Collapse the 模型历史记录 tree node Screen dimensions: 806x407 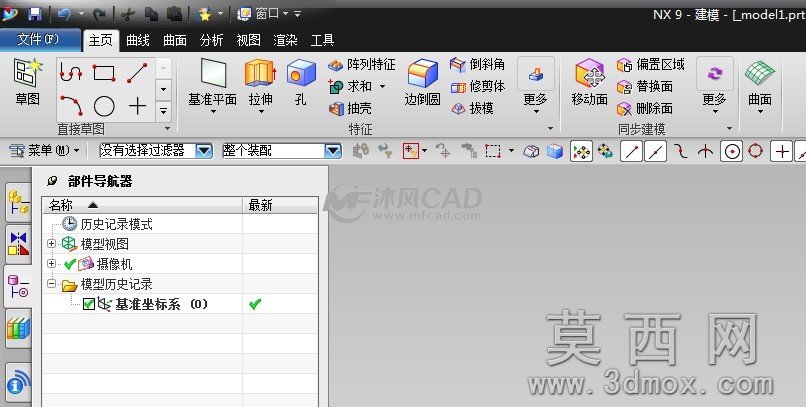(51, 283)
